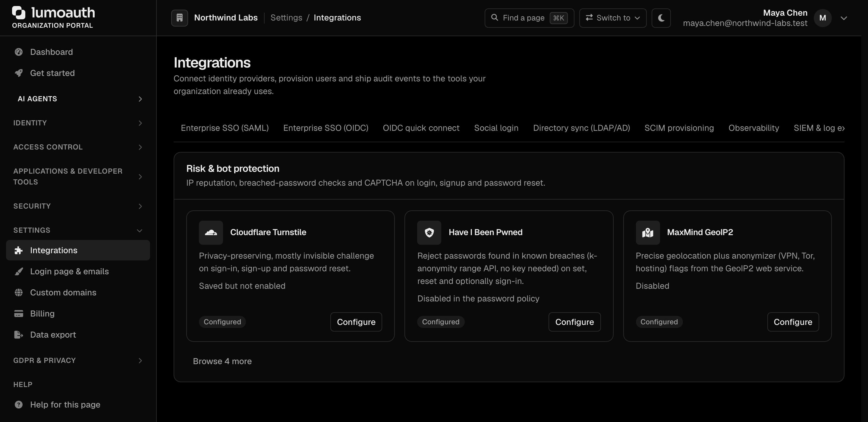Expand Applications & Developer Tools section
This screenshot has height=422, width=868.
(78, 177)
